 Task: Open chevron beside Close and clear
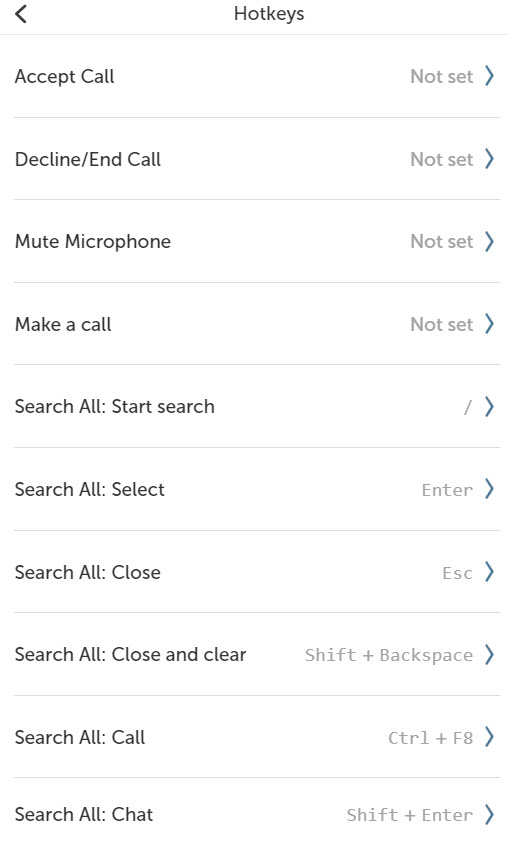click(489, 655)
